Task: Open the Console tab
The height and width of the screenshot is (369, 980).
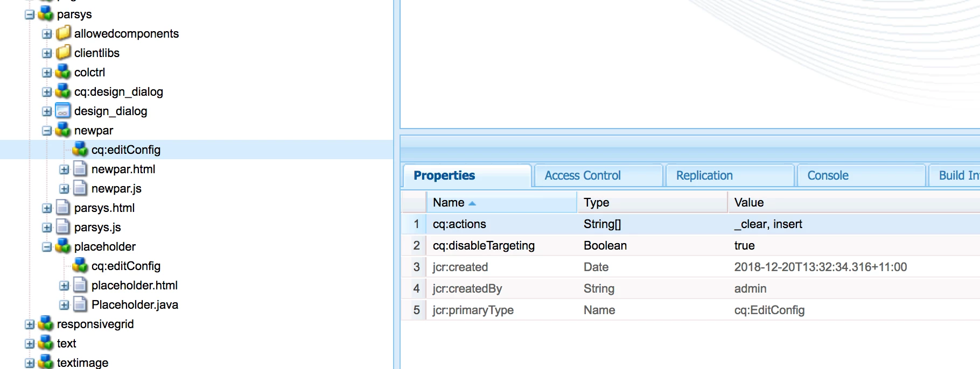Action: (x=828, y=175)
